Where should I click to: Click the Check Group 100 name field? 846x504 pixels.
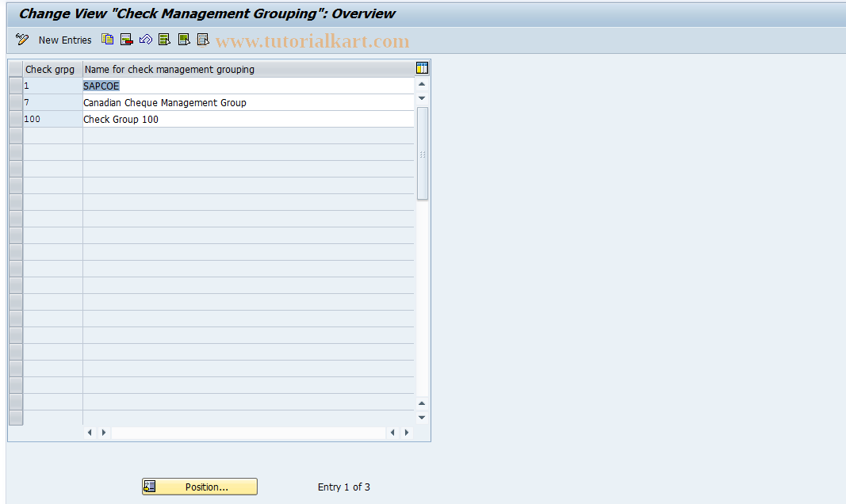[x=248, y=119]
